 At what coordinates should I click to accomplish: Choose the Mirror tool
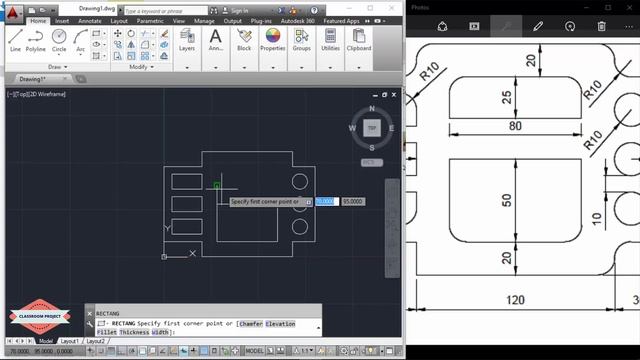pos(131,44)
